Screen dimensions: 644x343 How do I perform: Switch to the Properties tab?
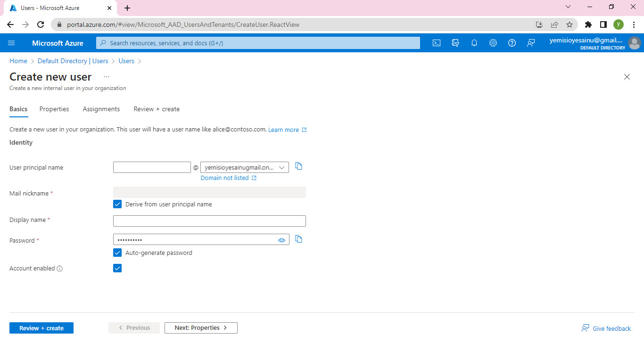(54, 109)
